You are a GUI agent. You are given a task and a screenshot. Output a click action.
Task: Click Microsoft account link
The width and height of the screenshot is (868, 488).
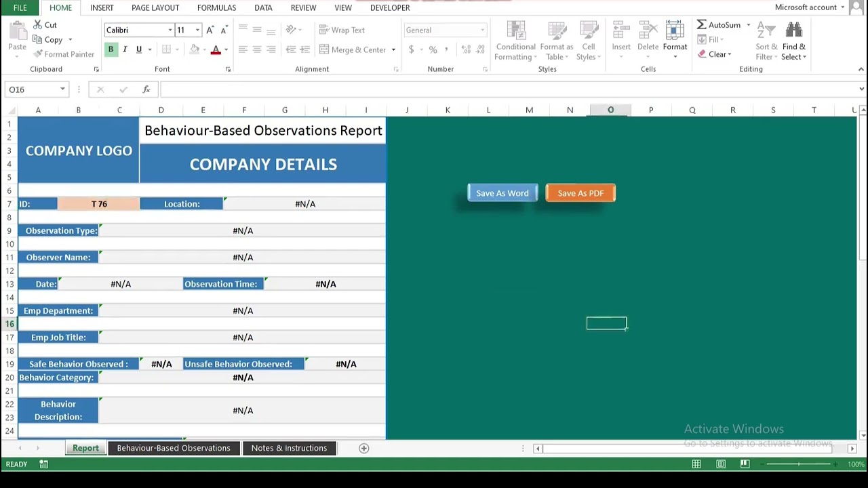806,7
